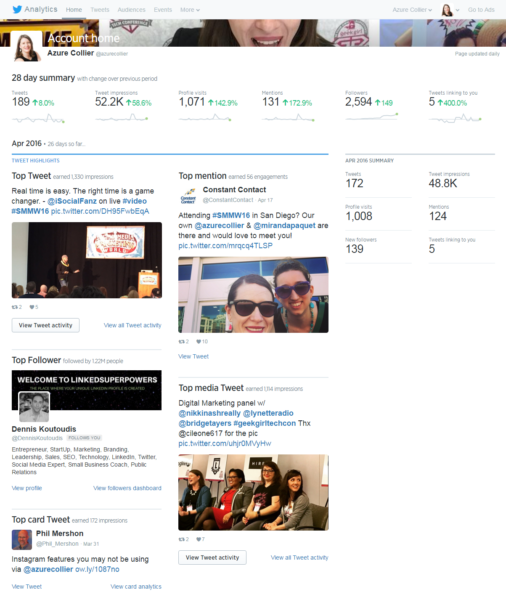Click the New followers 139 value
Viewport: 506px width, 600px height.
[x=354, y=249]
